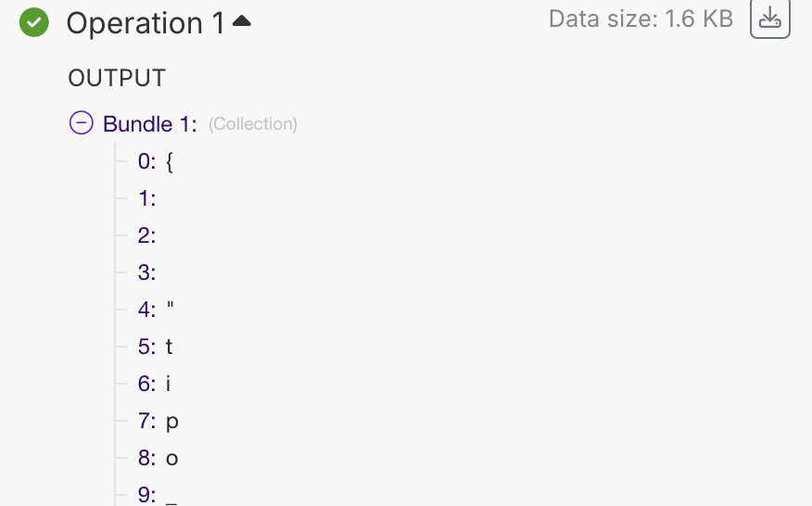Collapse Bundle 1 with the minus icon
Image resolution: width=812 pixels, height=506 pixels.
(x=82, y=123)
